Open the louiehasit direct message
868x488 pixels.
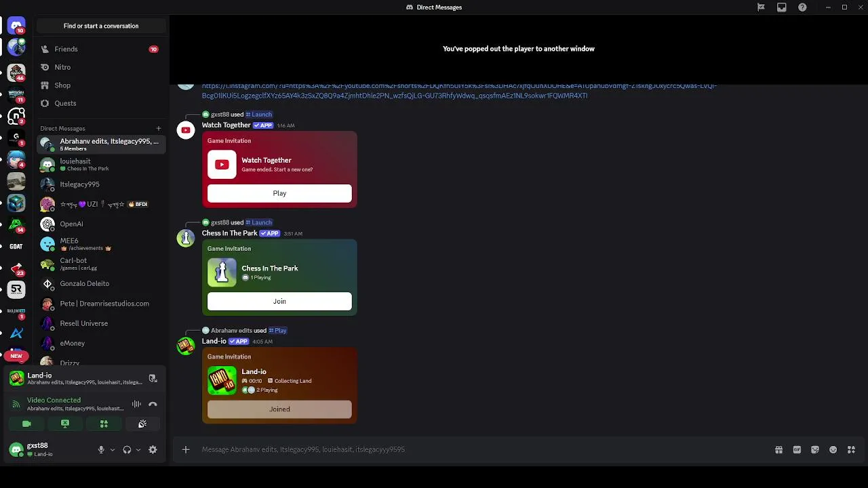[x=101, y=165]
